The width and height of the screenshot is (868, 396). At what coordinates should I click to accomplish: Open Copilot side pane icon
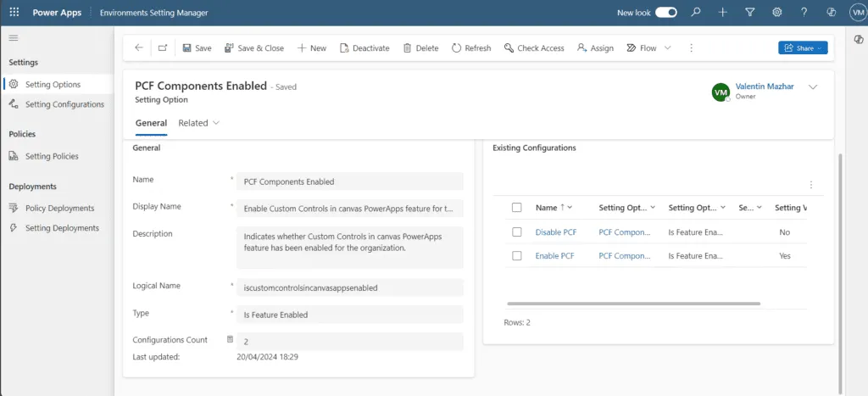pos(859,40)
